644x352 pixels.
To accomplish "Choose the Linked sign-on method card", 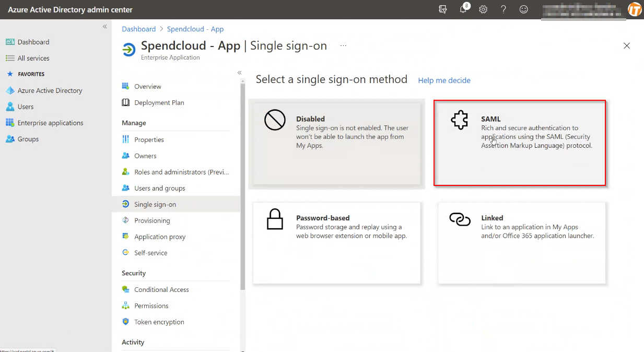I will [522, 243].
